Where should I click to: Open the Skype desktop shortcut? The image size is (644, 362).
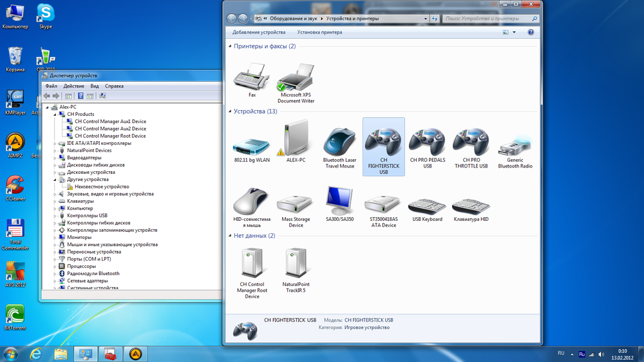click(46, 17)
